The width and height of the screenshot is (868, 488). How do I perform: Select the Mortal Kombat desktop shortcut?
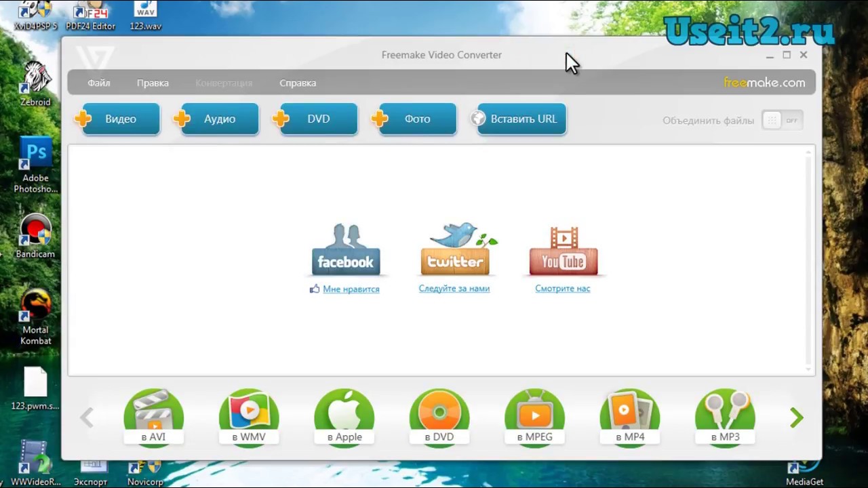(x=35, y=318)
